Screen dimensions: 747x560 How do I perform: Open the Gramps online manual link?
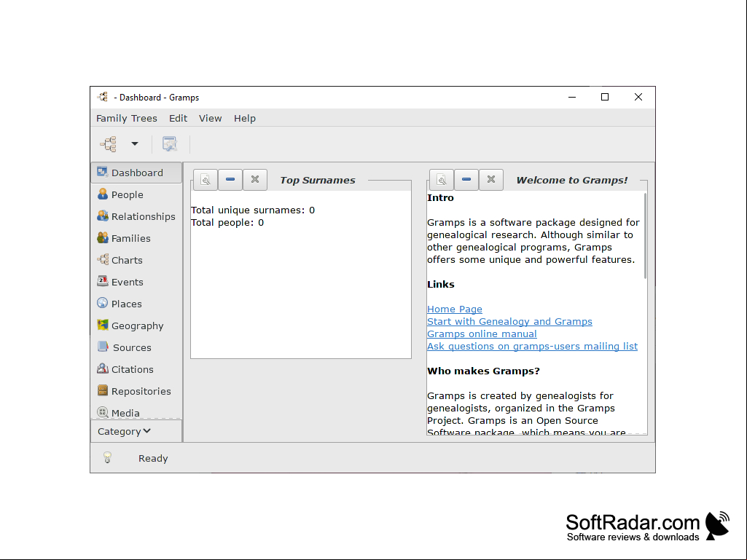(482, 334)
